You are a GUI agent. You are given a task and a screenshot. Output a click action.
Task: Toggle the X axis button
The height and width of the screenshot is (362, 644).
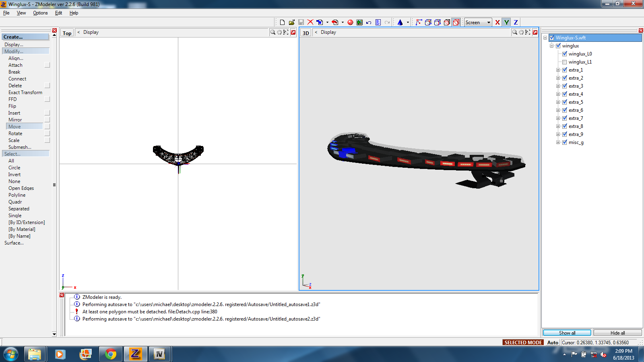point(497,23)
